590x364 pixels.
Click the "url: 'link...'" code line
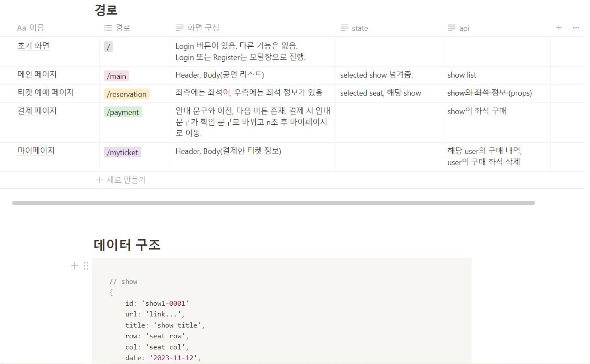pyautogui.click(x=155, y=314)
